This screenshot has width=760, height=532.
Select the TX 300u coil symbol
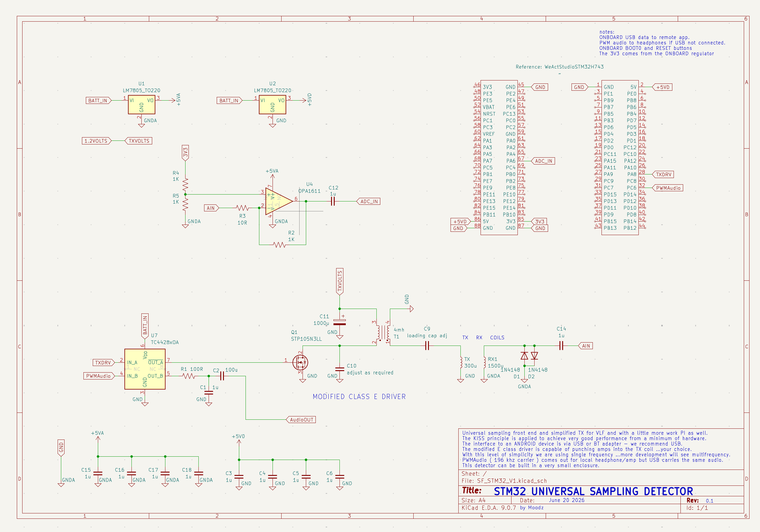pyautogui.click(x=460, y=362)
